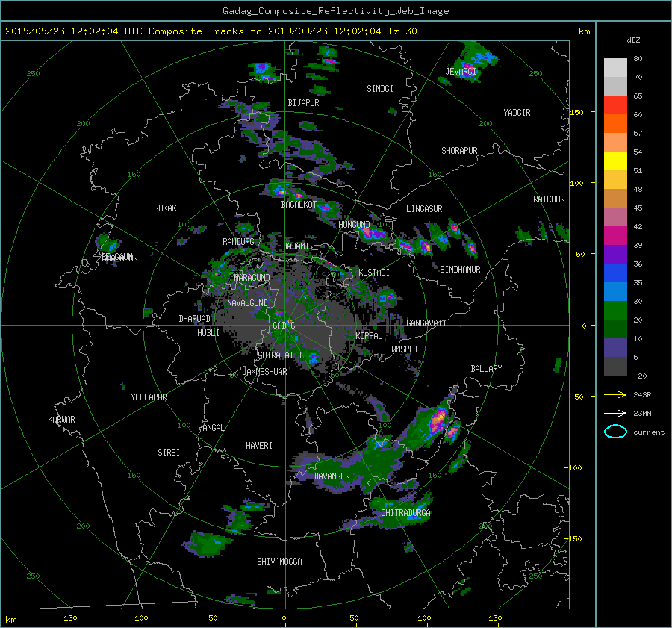The width and height of the screenshot is (672, 628).
Task: Click the SHORAPUR city label
Action: click(x=459, y=151)
